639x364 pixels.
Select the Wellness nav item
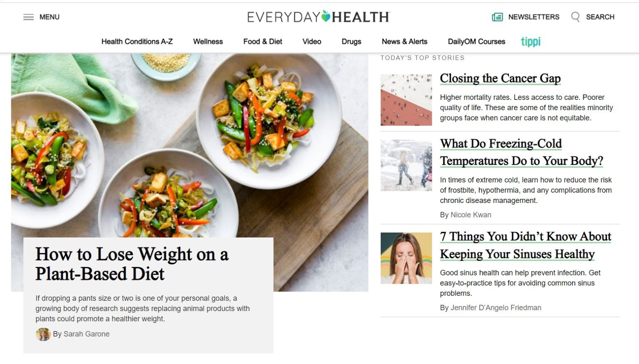(208, 42)
